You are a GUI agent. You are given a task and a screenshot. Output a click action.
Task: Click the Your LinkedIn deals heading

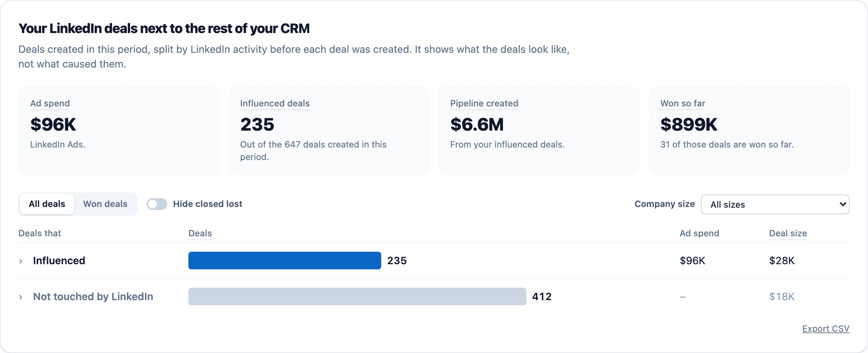[164, 29]
